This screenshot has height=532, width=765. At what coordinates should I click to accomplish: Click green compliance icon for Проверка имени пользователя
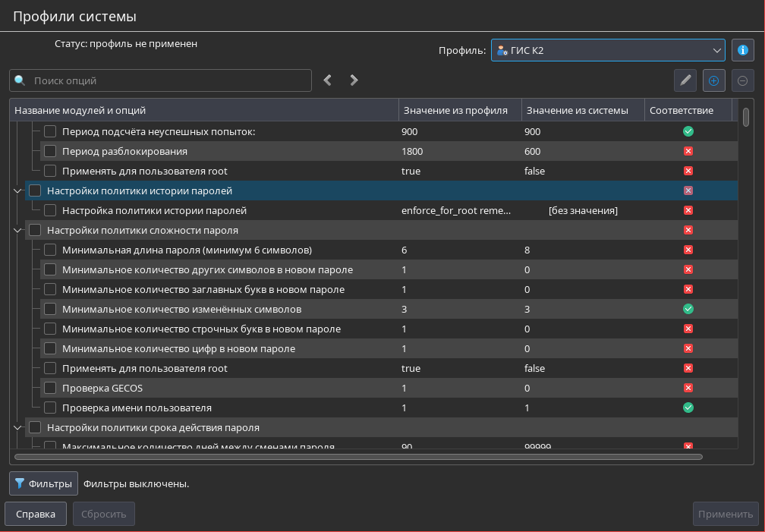pyautogui.click(x=688, y=408)
